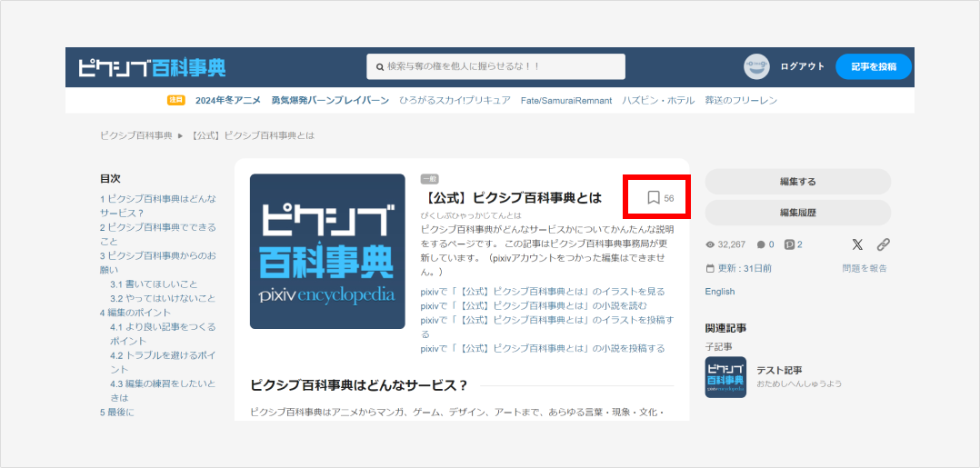Jump to section 3.1 書いてほしいこと

154,284
